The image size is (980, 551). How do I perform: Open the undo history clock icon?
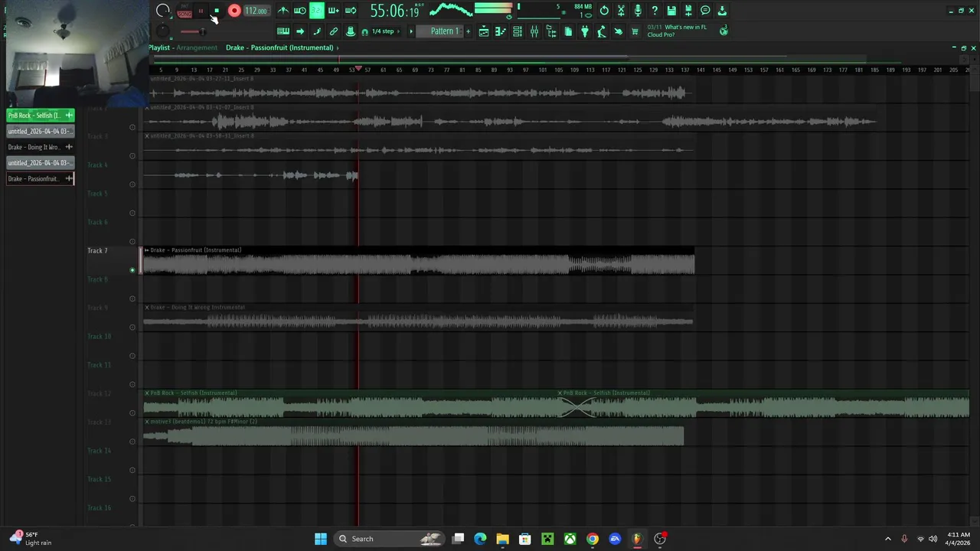coord(604,11)
